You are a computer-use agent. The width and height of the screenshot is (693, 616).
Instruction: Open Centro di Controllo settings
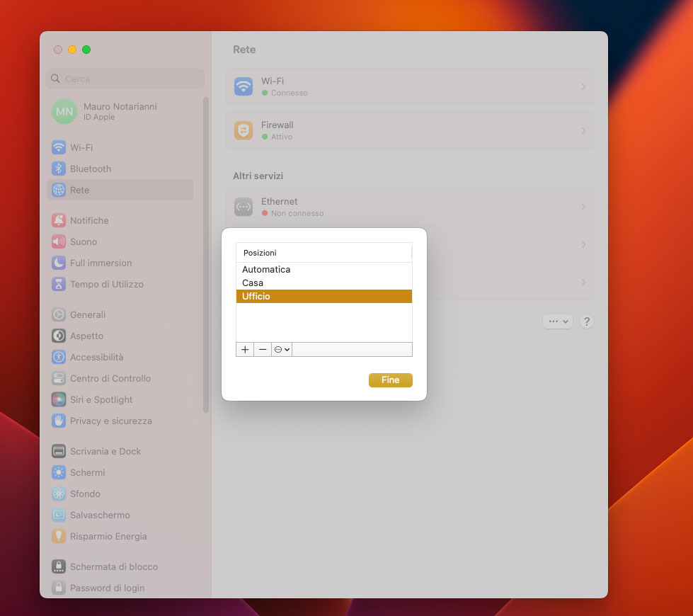[x=120, y=378]
